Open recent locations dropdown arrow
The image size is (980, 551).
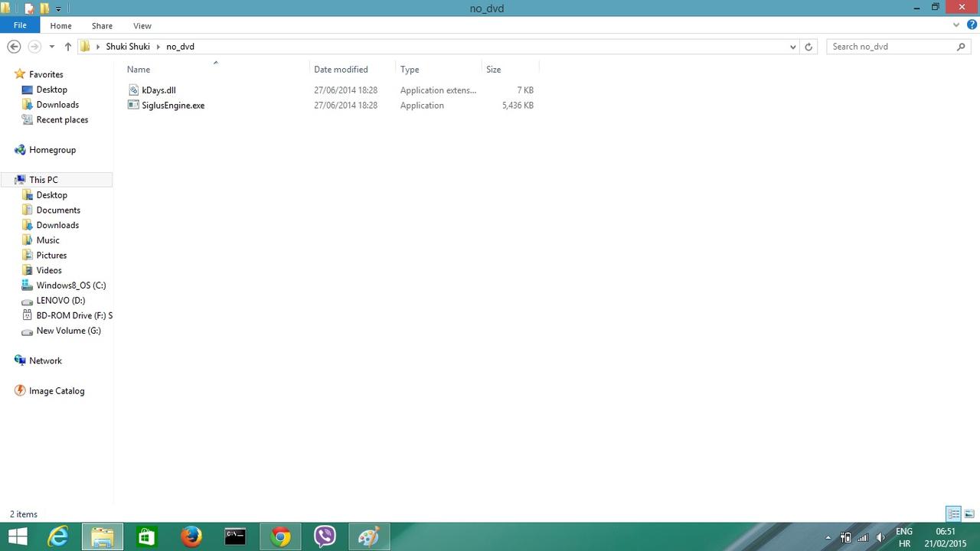click(51, 47)
